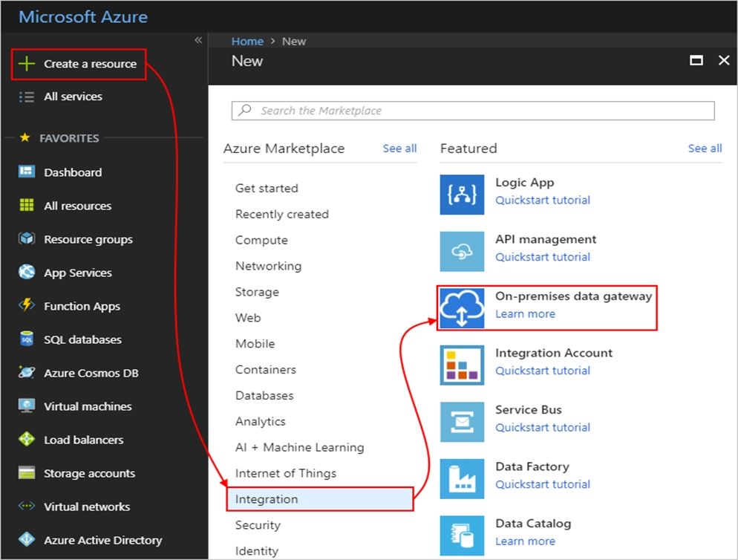Open Integration Account Quickstart tutorial link
Image resolution: width=738 pixels, height=560 pixels.
543,371
